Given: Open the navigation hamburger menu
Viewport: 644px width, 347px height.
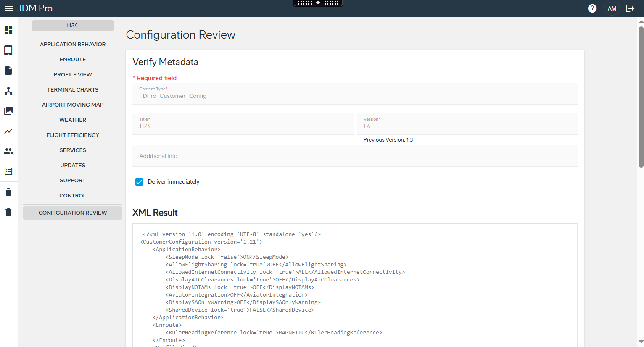Looking at the screenshot, I should (9, 8).
